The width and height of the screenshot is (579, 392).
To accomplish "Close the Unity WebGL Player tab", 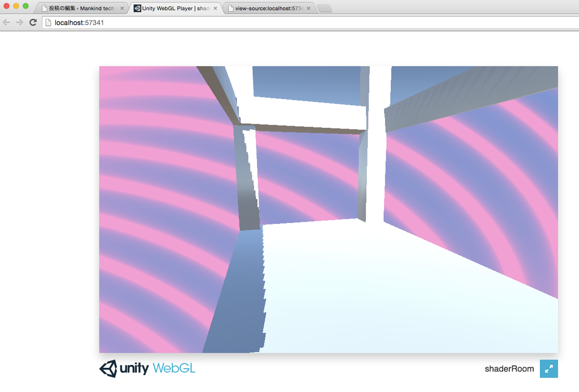I will point(215,8).
